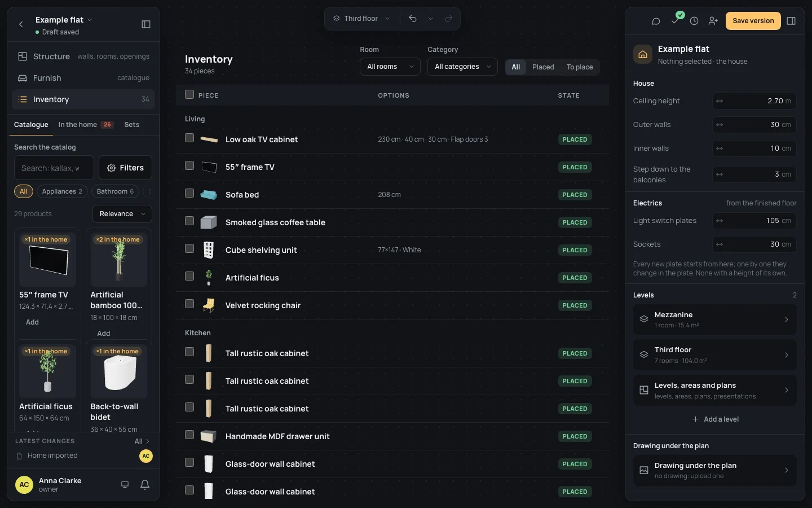Open the Third floor level dropdown
This screenshot has width=812, height=508.
(361, 19)
